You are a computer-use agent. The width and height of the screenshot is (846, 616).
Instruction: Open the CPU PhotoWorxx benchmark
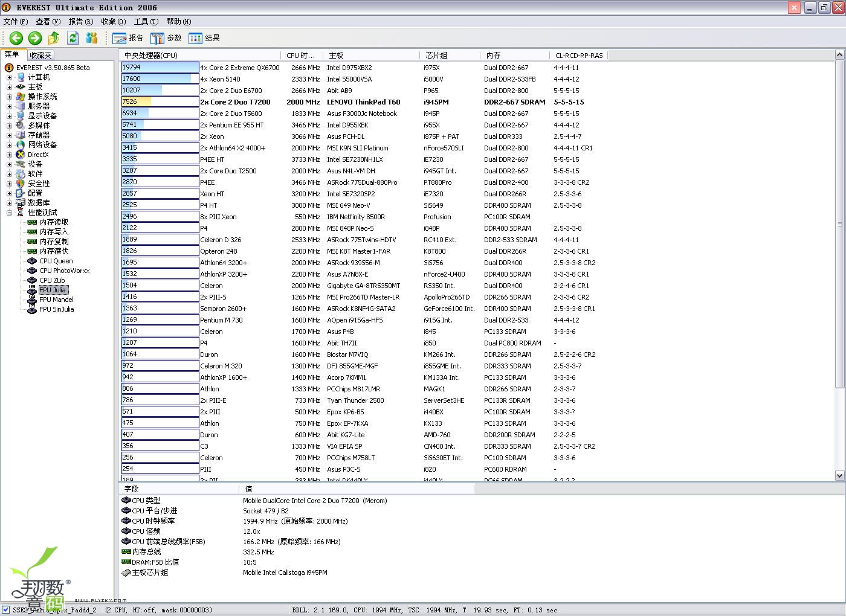(x=65, y=271)
